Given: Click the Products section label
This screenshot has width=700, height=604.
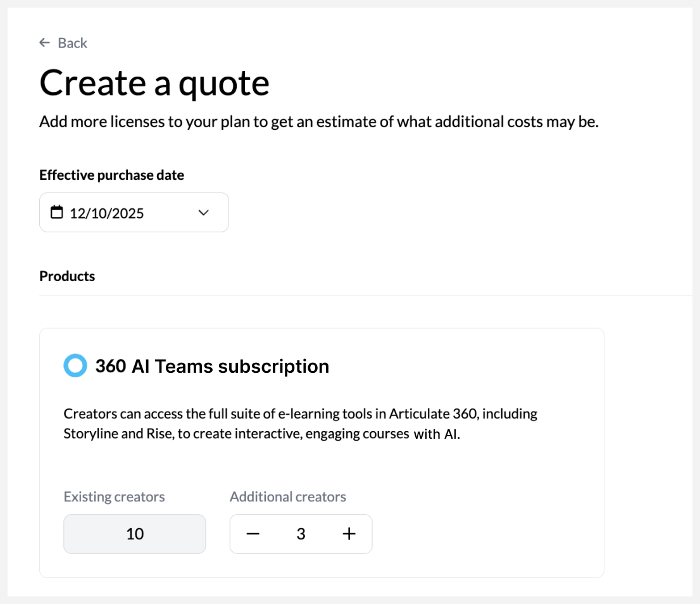Looking at the screenshot, I should click(x=67, y=276).
